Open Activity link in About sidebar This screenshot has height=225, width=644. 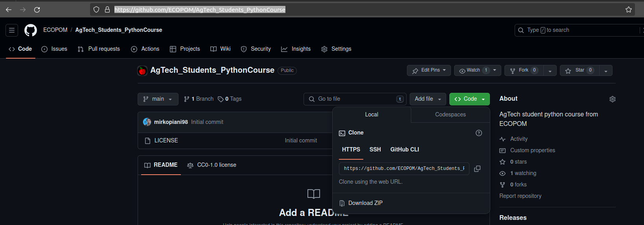[519, 139]
